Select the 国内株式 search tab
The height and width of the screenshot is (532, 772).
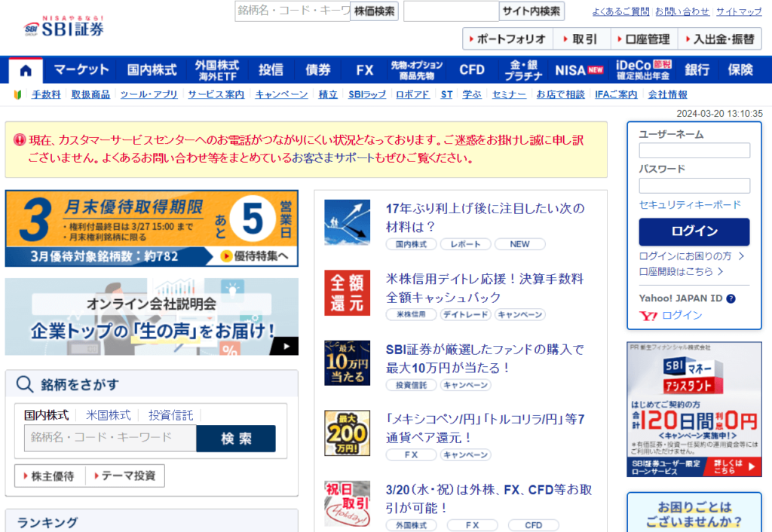[x=46, y=415]
